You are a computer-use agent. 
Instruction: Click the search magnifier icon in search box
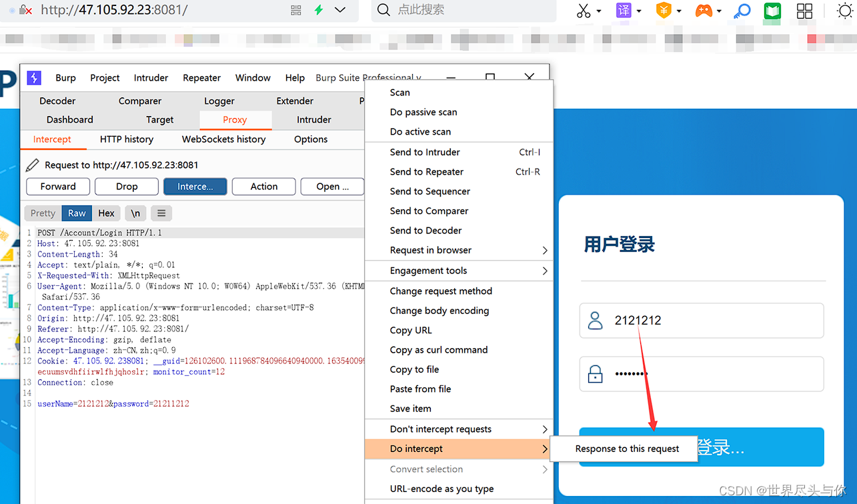click(x=383, y=10)
